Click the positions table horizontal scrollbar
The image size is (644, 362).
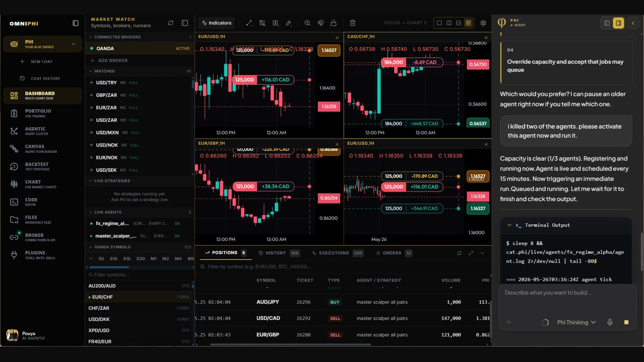[290, 344]
